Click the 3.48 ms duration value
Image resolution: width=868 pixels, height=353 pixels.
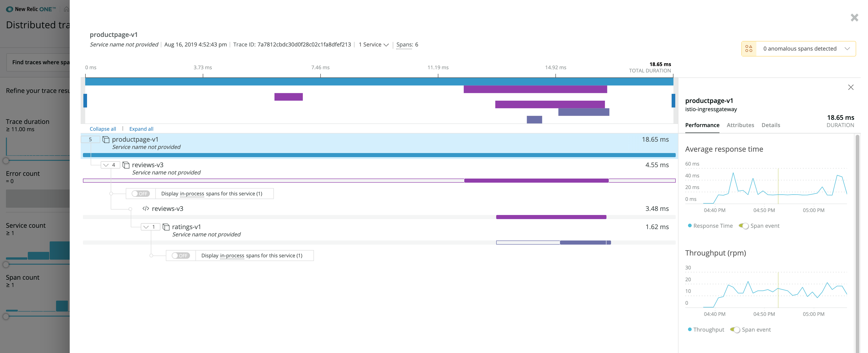point(657,209)
